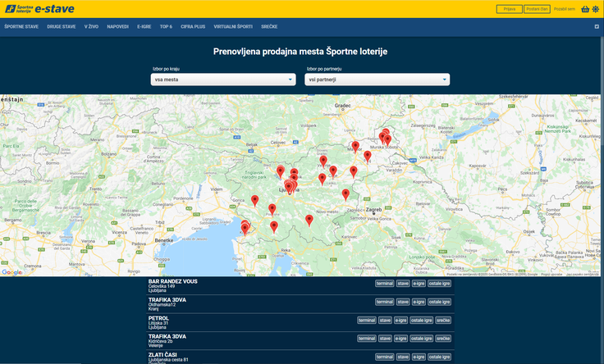
Task: Select the map pin near Ptuj, south-east of Maribor
Action: (368, 156)
